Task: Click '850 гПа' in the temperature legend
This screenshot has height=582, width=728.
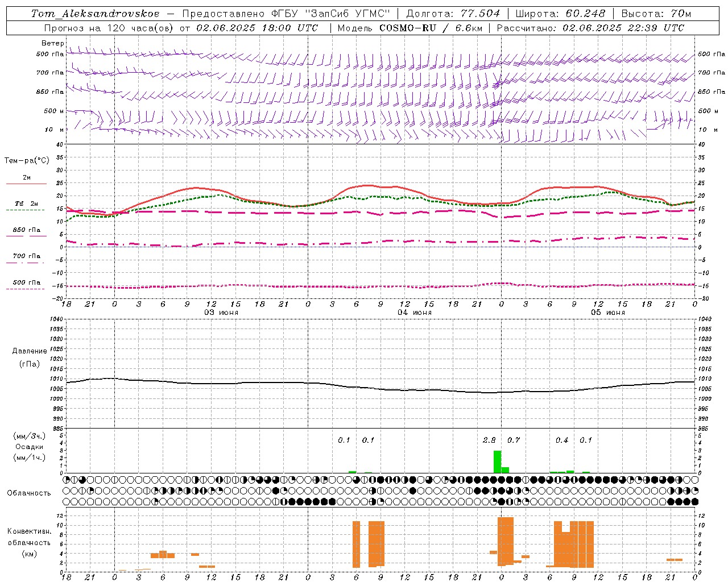Action: (27, 230)
